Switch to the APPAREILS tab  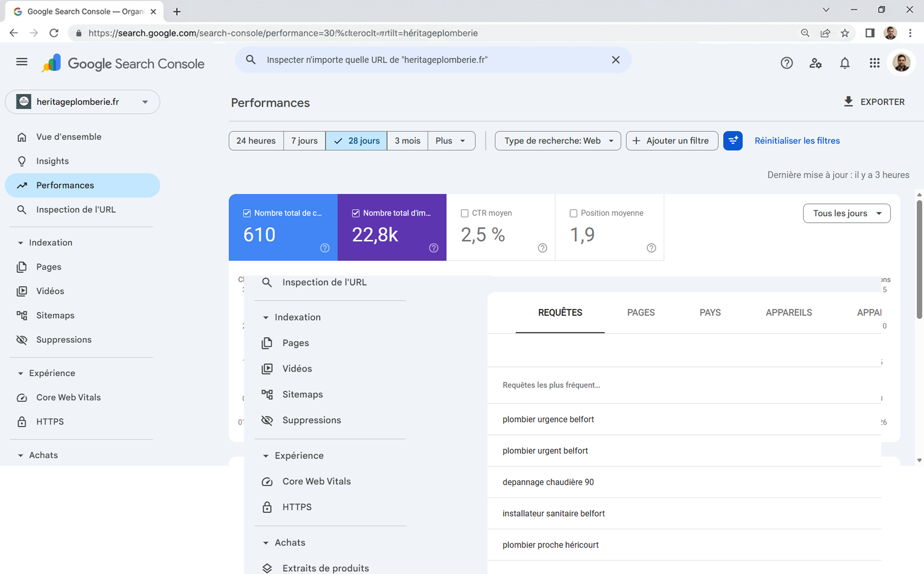pos(789,312)
